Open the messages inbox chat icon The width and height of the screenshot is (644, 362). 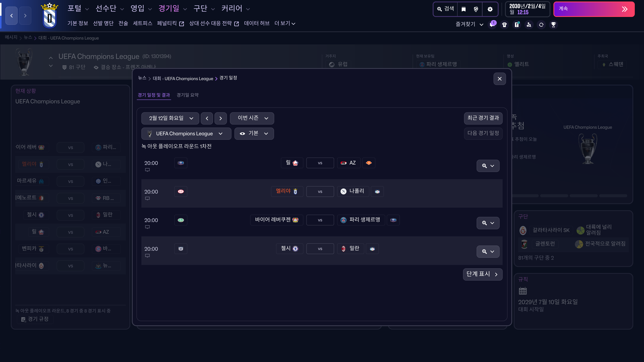coord(492,24)
